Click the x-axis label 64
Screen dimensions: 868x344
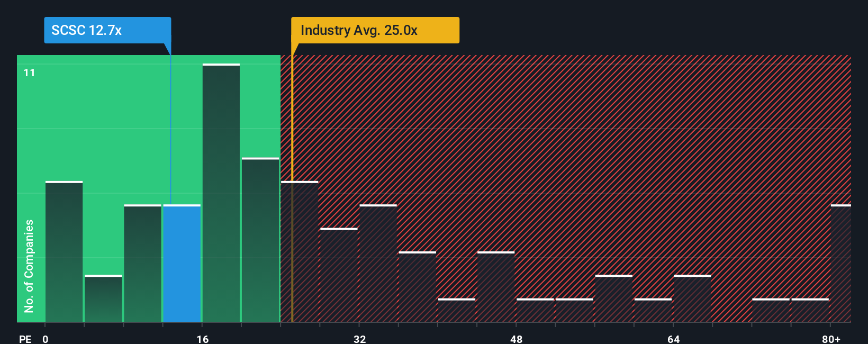[674, 339]
